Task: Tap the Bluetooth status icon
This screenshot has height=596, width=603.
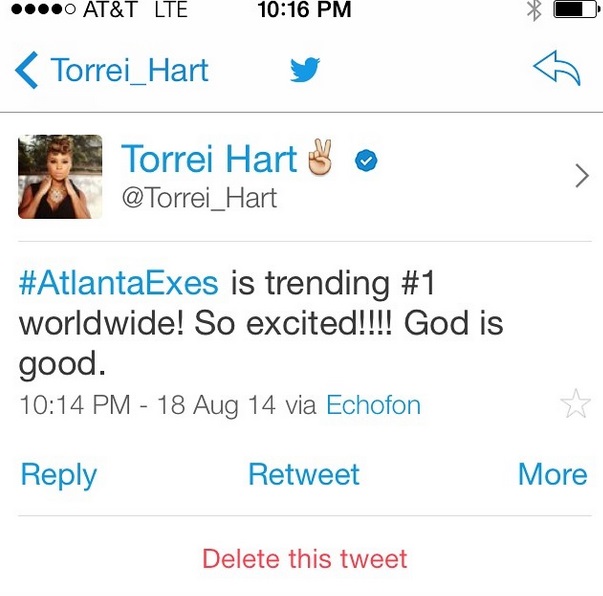Action: [x=533, y=11]
